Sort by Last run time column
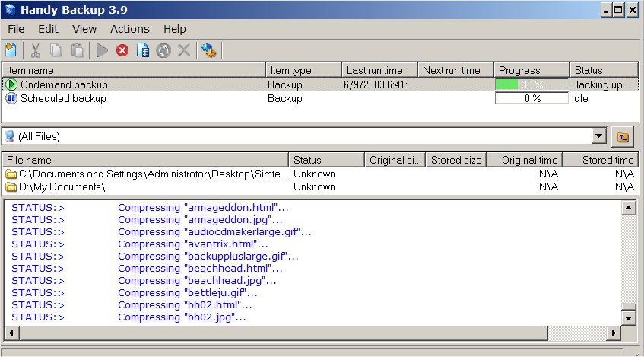The image size is (644, 357). pyautogui.click(x=380, y=70)
